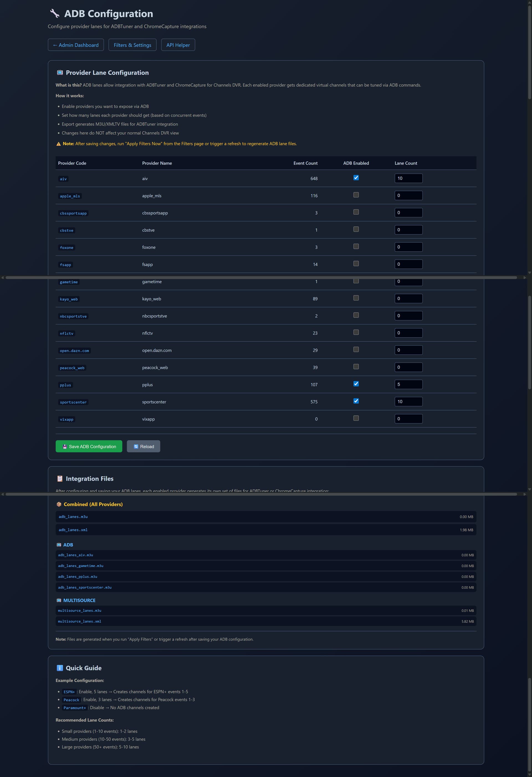The width and height of the screenshot is (532, 777).
Task: Click the wrench icon beside ADB Configuration
Action: click(55, 13)
